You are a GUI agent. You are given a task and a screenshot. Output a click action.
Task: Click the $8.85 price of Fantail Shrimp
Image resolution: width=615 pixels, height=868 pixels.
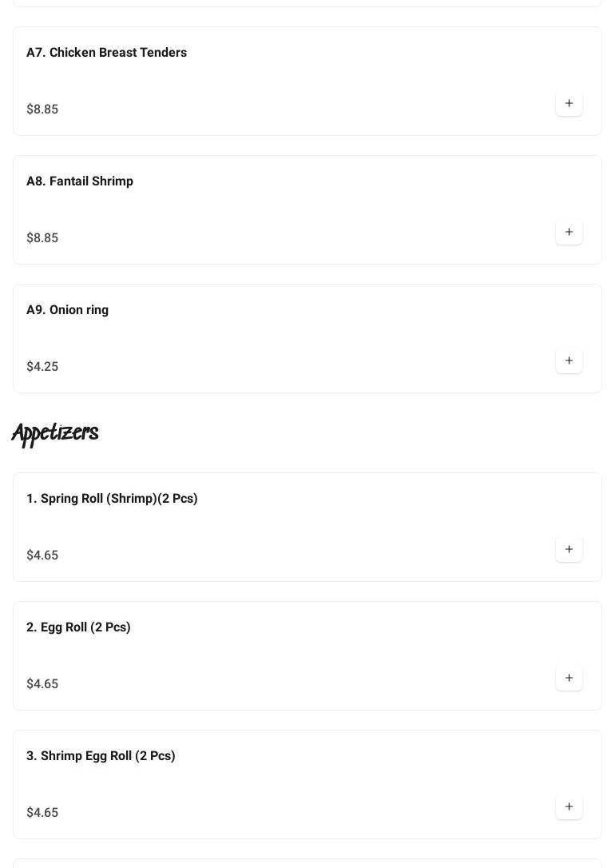click(x=42, y=238)
